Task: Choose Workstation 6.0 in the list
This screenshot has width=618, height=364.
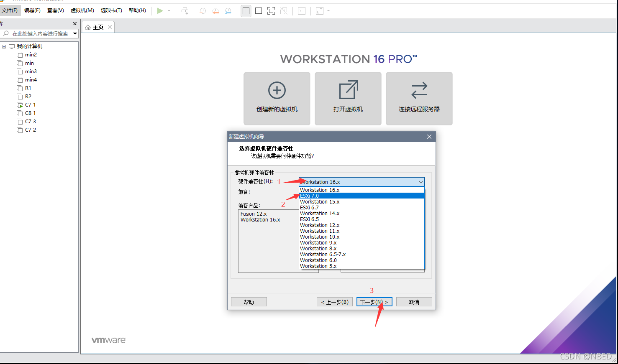Action: click(362, 260)
